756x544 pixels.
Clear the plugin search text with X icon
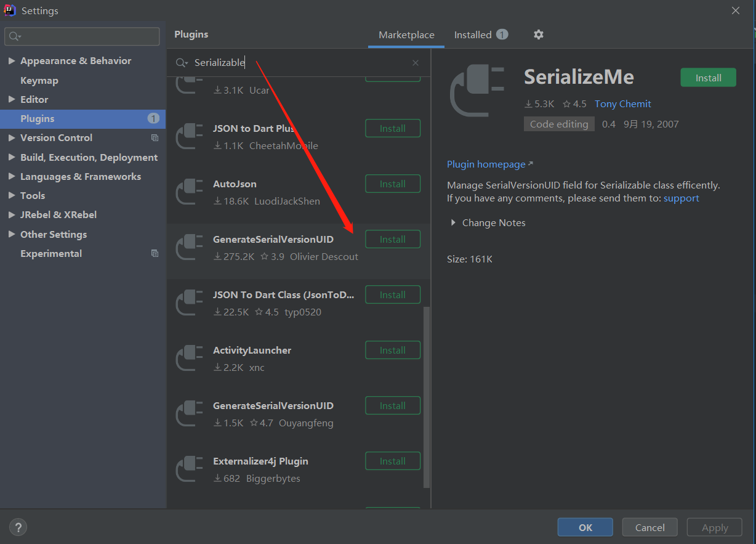click(416, 63)
